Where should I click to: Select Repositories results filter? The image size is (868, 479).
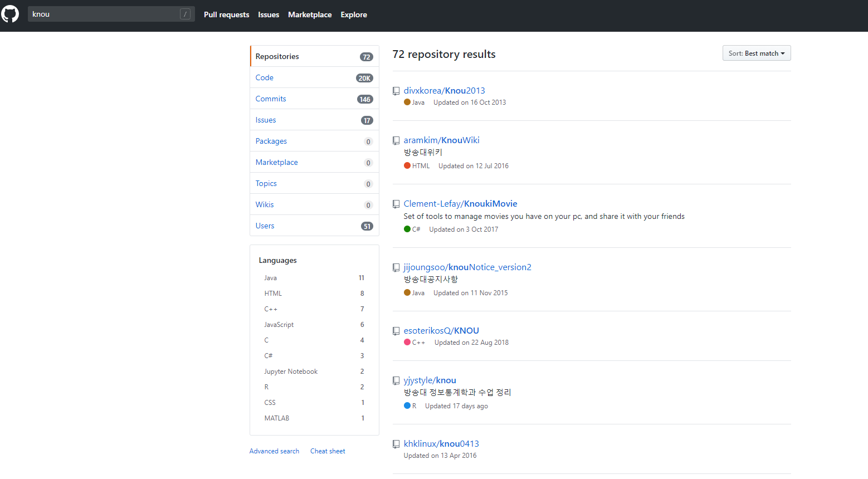pos(315,56)
